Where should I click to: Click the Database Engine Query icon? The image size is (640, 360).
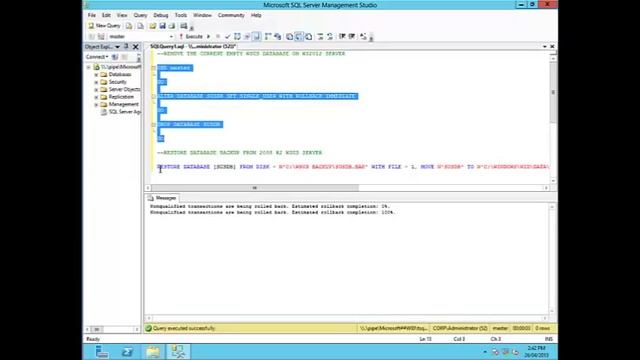click(x=129, y=26)
